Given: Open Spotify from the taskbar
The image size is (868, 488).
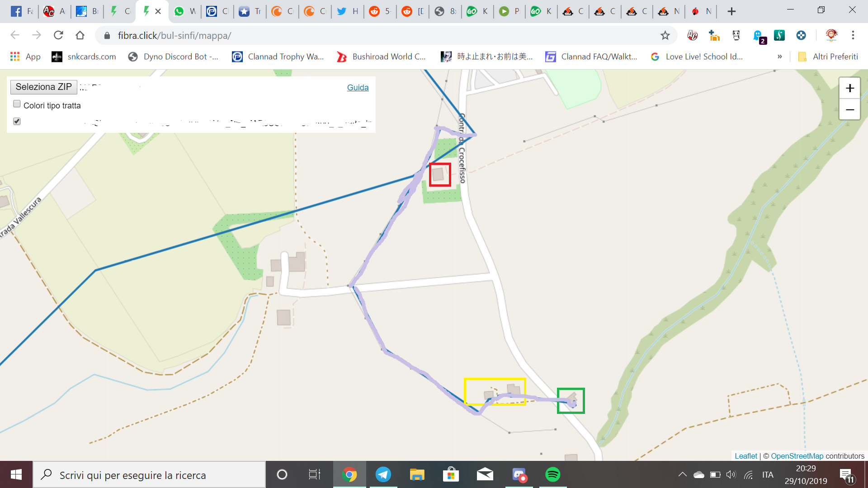Looking at the screenshot, I should (552, 474).
